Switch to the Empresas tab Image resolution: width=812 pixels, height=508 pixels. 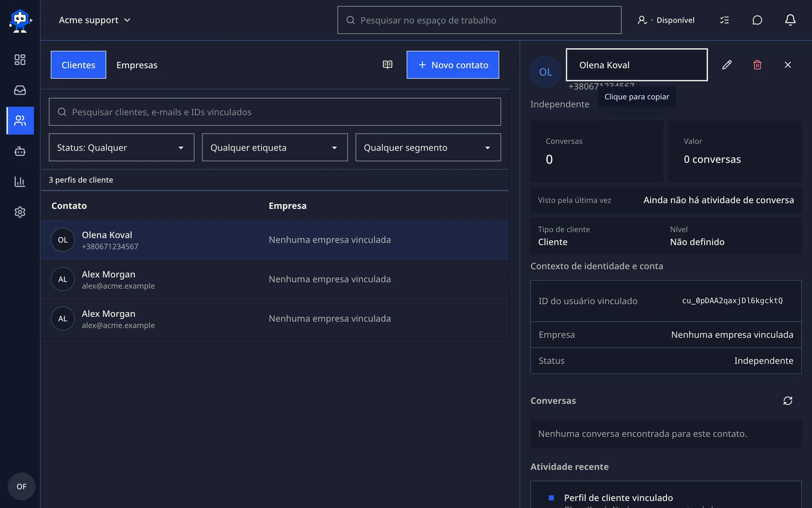[x=137, y=65]
